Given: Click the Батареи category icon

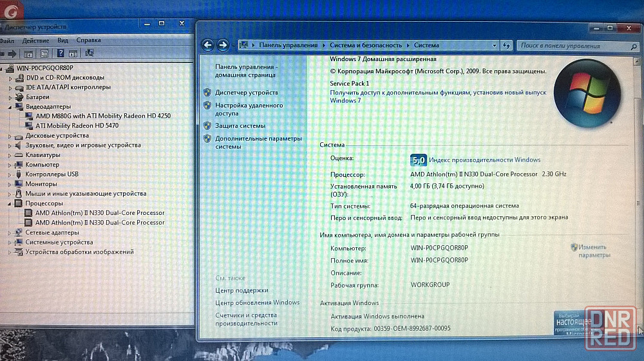Looking at the screenshot, I should pos(19,97).
